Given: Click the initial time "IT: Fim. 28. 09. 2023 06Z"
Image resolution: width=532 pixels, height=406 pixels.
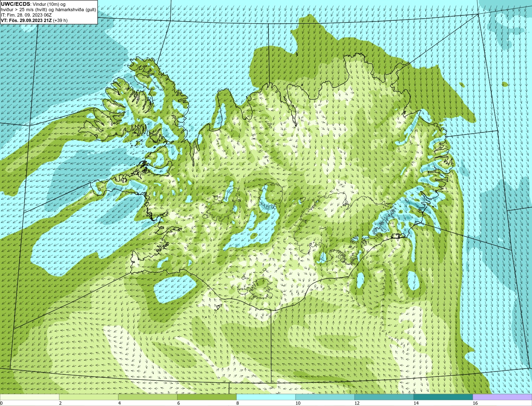Looking at the screenshot, I should tap(26, 15).
